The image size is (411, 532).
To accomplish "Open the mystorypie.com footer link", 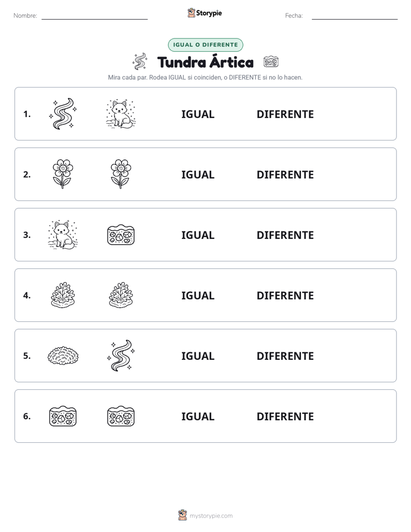I will coord(211,516).
